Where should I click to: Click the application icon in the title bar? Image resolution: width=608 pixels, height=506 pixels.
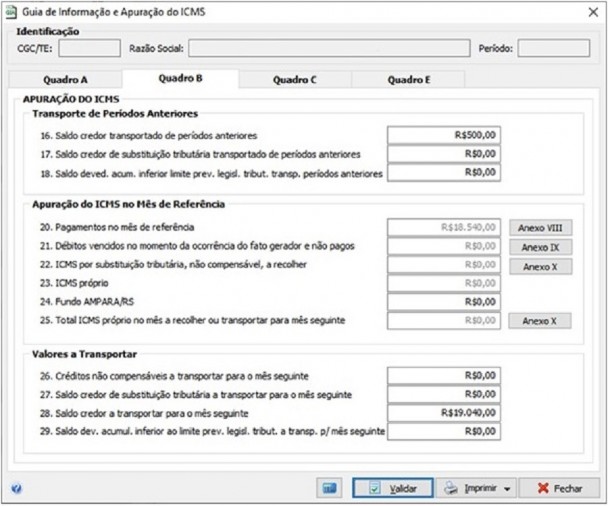point(12,9)
